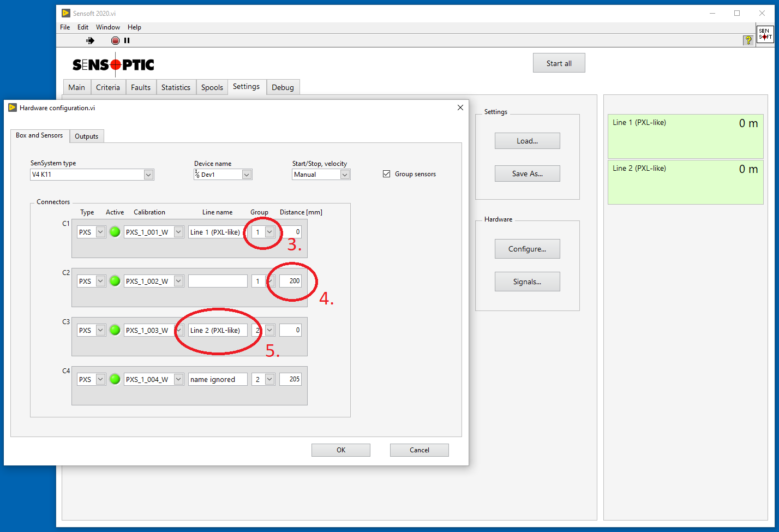This screenshot has height=532, width=779.
Task: Open the Help menu
Action: pos(134,27)
